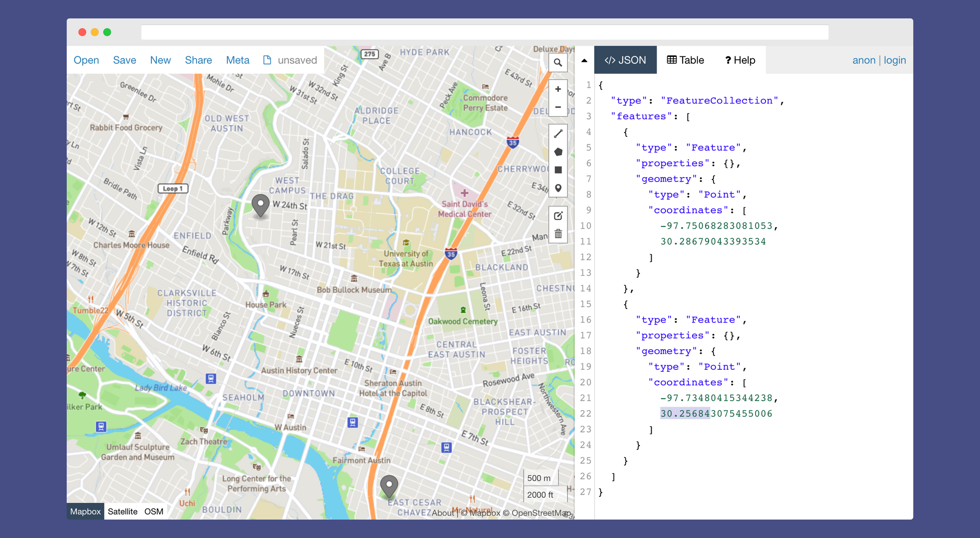Click the delete layers trash icon
The height and width of the screenshot is (538, 980).
[558, 234]
